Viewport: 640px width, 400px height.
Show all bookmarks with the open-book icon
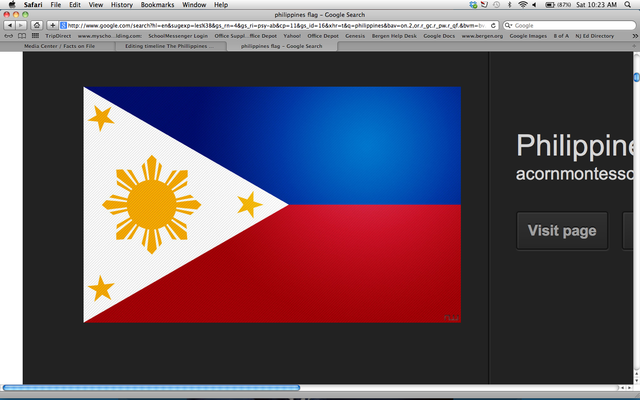coord(22,36)
